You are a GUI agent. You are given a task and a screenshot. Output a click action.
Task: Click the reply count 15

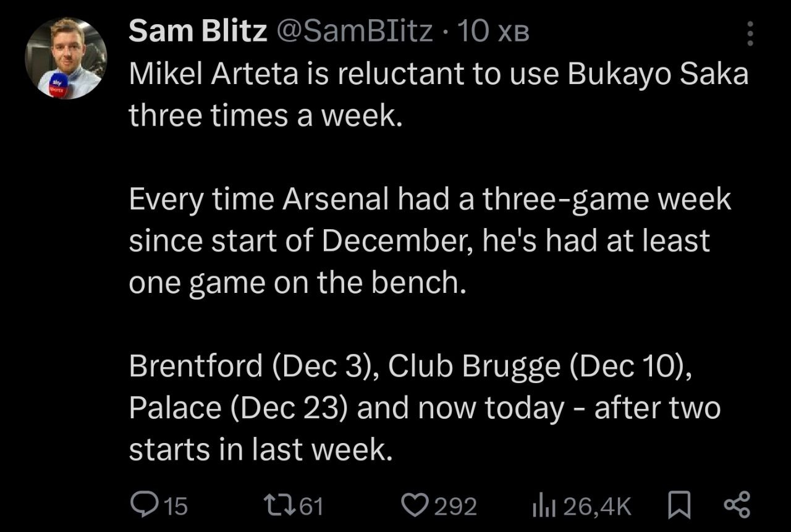(176, 506)
